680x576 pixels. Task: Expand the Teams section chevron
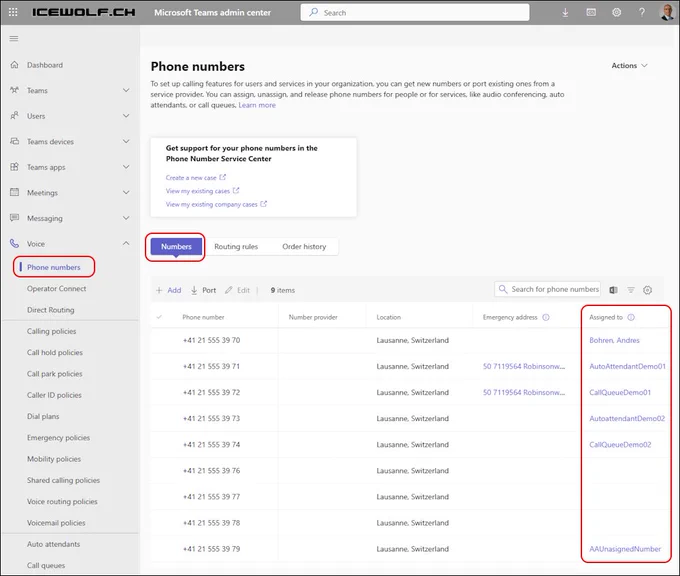[126, 90]
